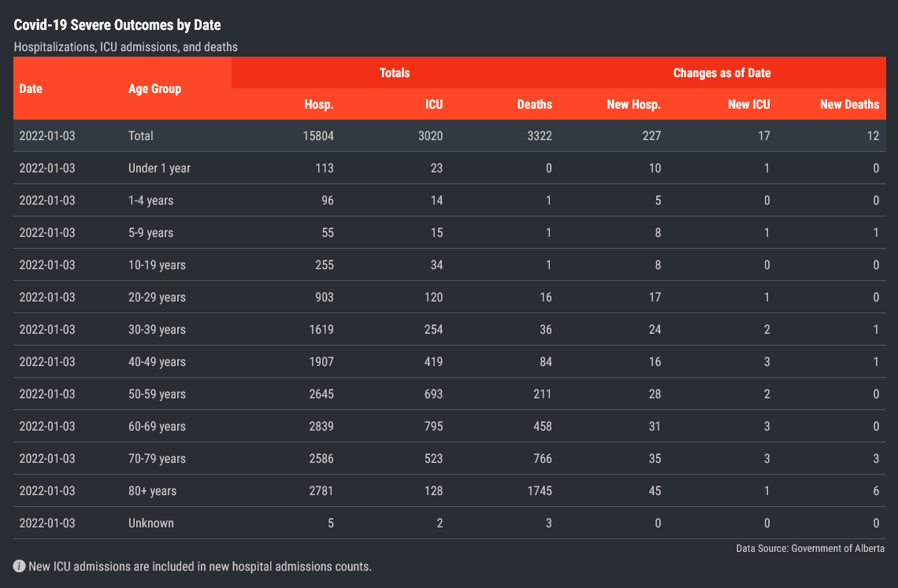
Task: Click the ICU column header
Action: tap(434, 104)
